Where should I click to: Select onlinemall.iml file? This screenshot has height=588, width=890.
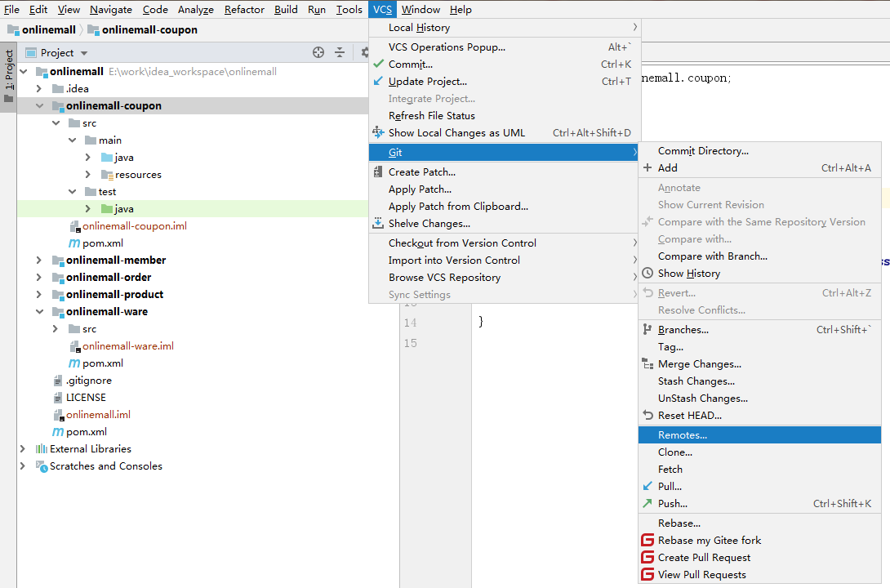(98, 415)
